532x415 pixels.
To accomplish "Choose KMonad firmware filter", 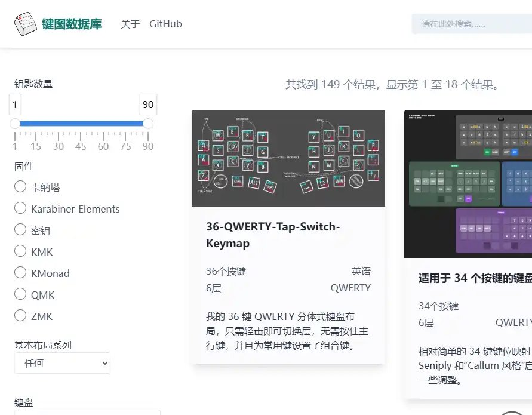I will (x=20, y=272).
